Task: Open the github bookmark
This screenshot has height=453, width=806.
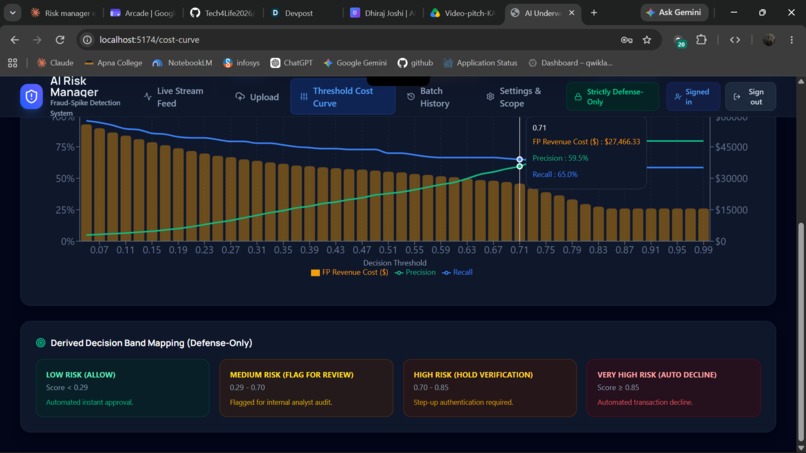Action: [415, 63]
